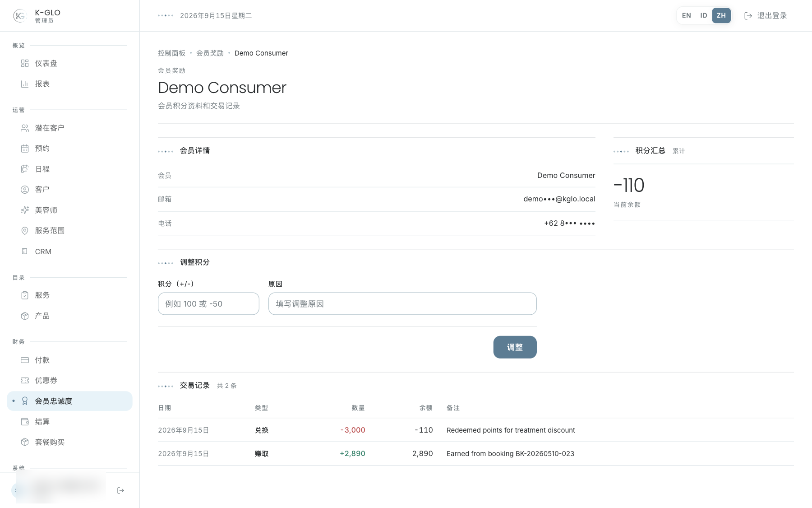
Task: Focus the 积分 (+/-) input field
Action: pos(208,304)
